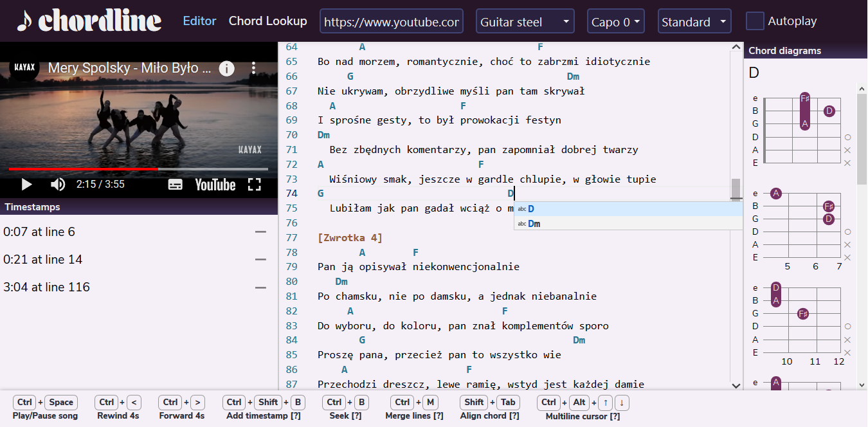This screenshot has width=868, height=427.
Task: Click the 2:15 / 3:55 time display
Action: tap(100, 185)
